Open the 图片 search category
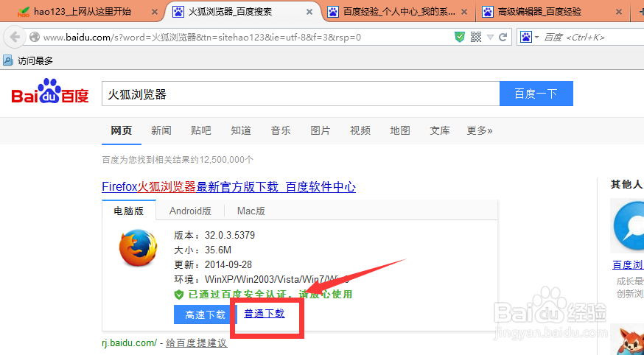The image size is (644, 355). [321, 130]
